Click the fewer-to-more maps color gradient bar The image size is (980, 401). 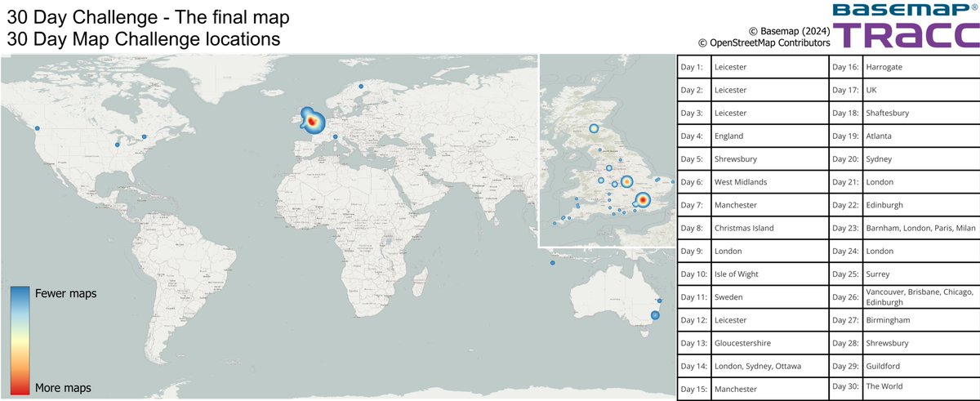tap(21, 341)
